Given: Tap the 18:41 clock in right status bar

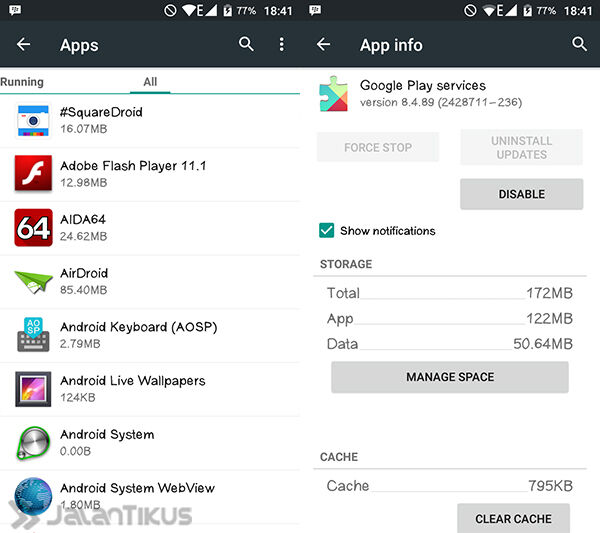Looking at the screenshot, I should 578,11.
